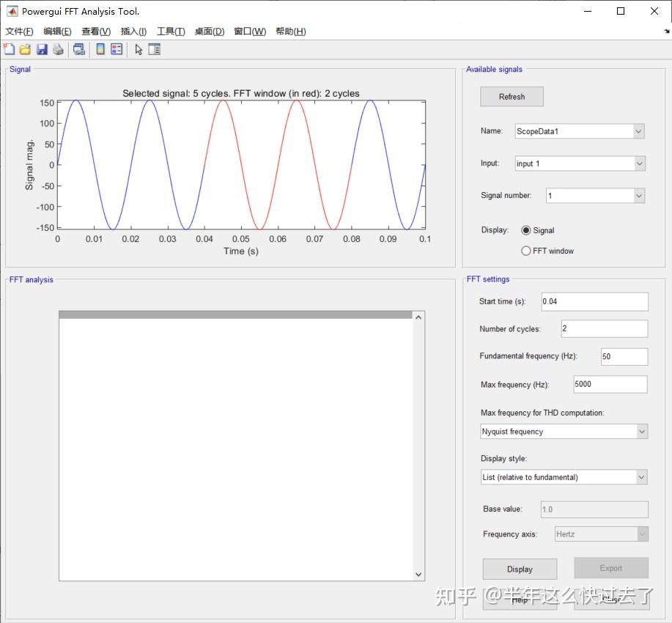Click the Display button
Viewport: 672px width, 623px height.
(x=520, y=569)
